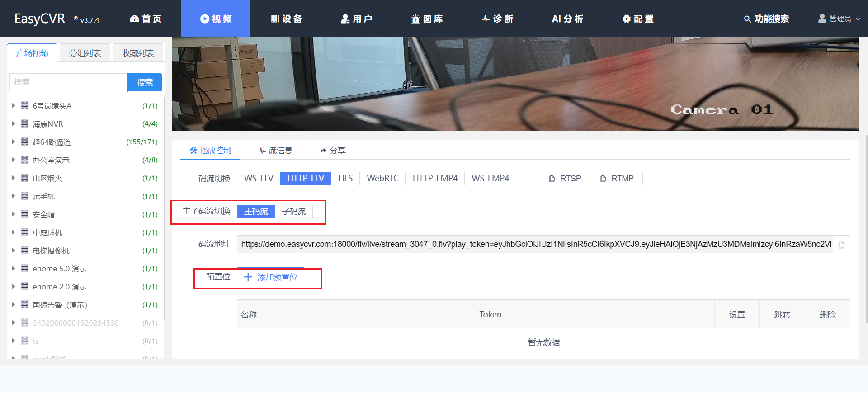Open the 分组列表 tab
The height and width of the screenshot is (393, 868).
click(x=85, y=53)
